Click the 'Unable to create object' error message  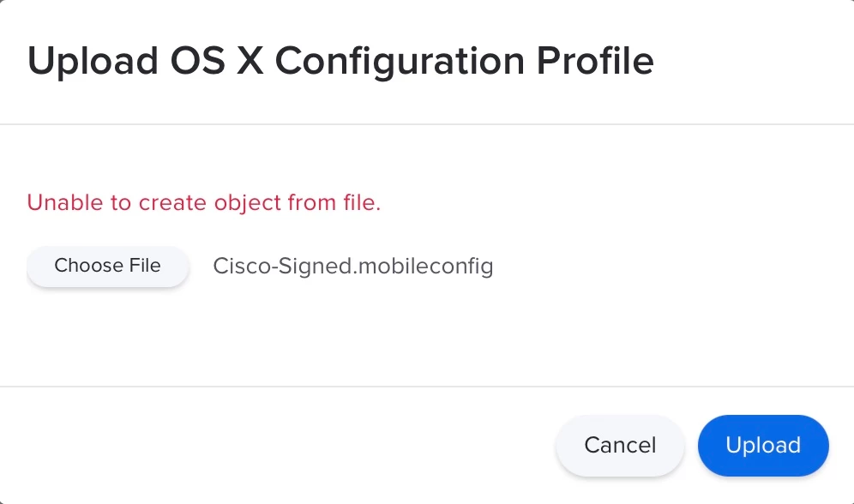[204, 203]
